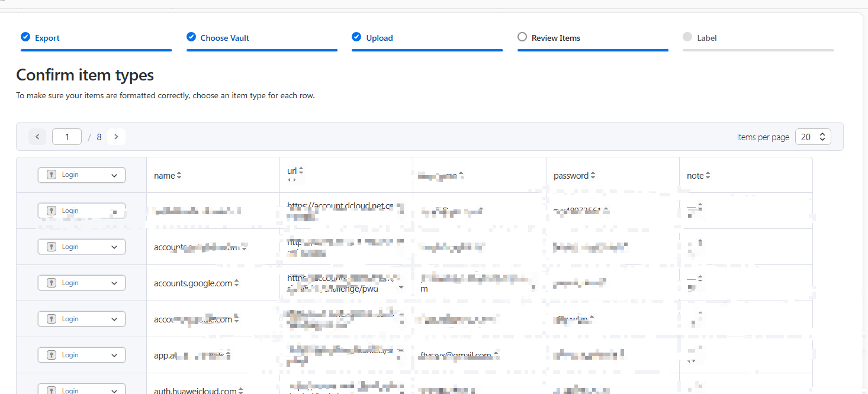The width and height of the screenshot is (868, 394).
Task: Click sort icon next to password header
Action: pos(593,176)
